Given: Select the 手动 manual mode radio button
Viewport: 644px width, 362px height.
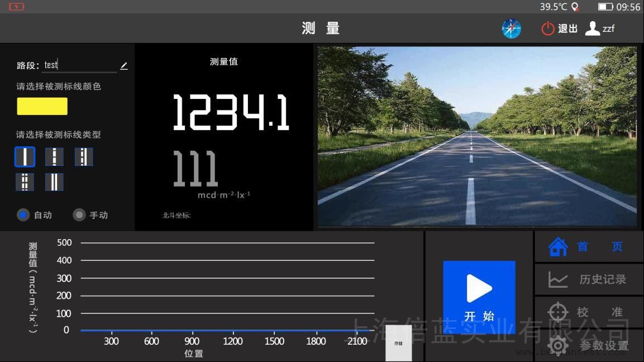Looking at the screenshot, I should point(80,215).
